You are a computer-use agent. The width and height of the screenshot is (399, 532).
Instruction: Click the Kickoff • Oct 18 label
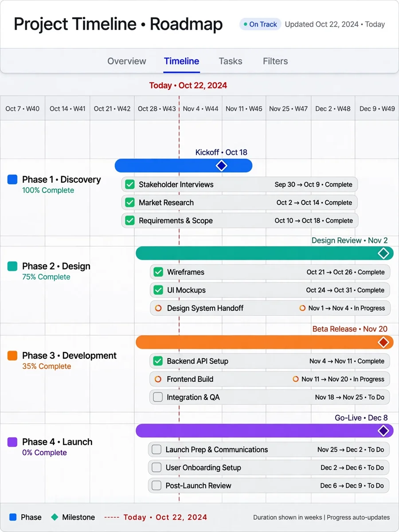[x=221, y=153]
